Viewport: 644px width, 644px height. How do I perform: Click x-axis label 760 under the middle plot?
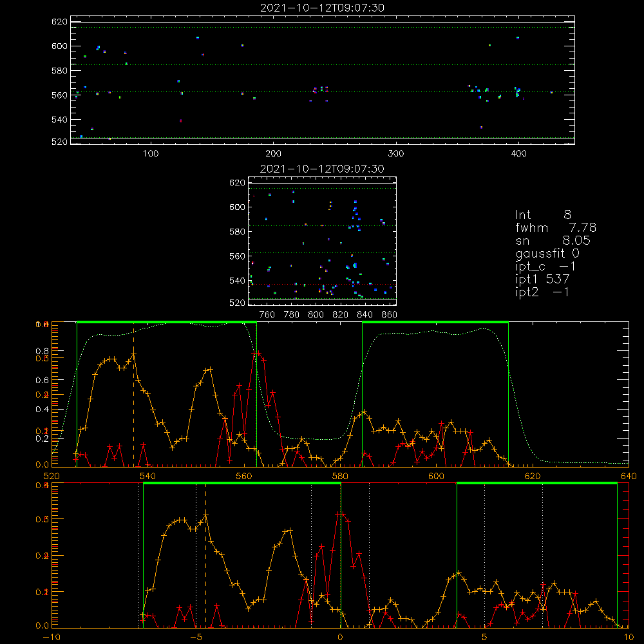tap(267, 315)
